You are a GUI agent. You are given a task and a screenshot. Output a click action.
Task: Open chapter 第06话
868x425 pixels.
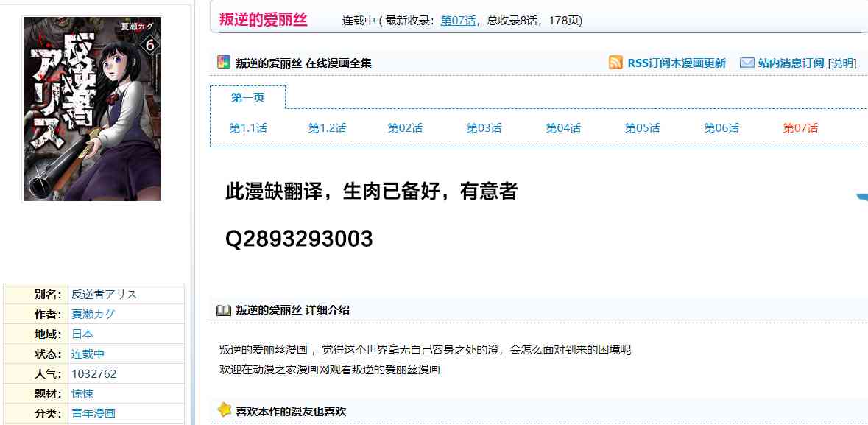click(721, 128)
